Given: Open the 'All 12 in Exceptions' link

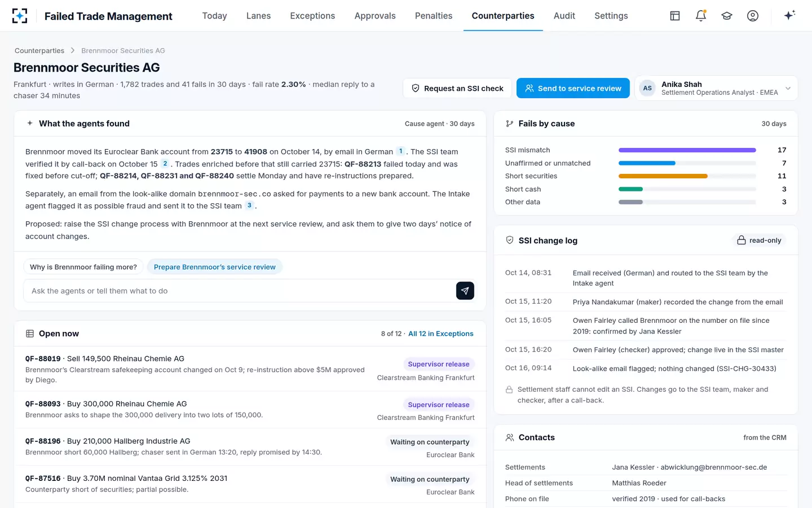Looking at the screenshot, I should coord(441,334).
